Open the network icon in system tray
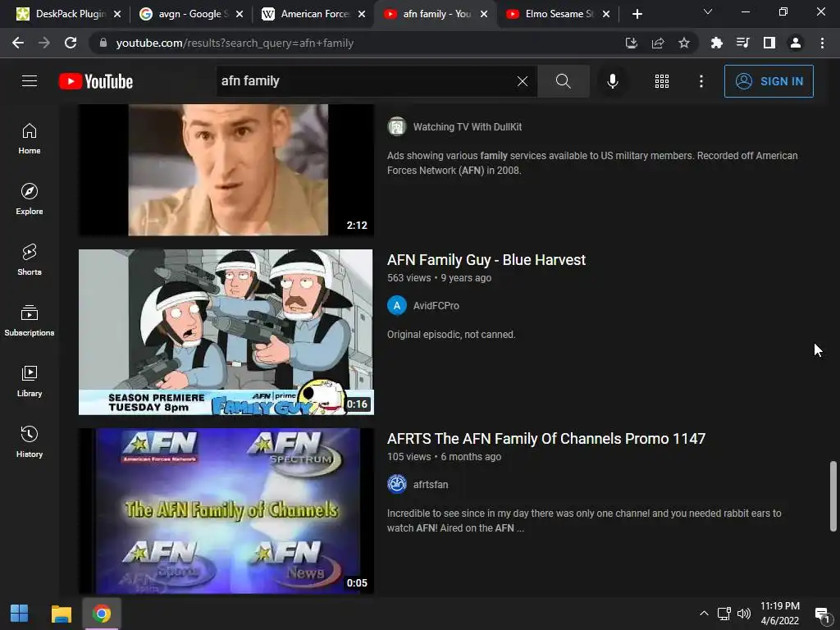The width and height of the screenshot is (840, 630). pyautogui.click(x=724, y=614)
